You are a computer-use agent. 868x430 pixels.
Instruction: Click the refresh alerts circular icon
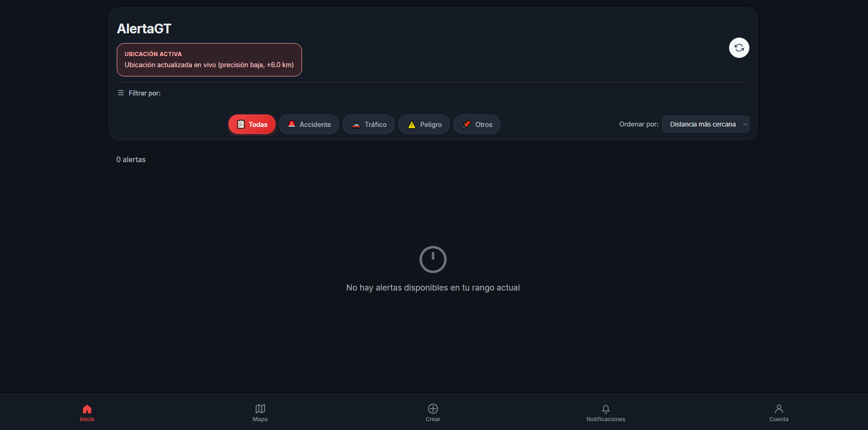tap(739, 48)
